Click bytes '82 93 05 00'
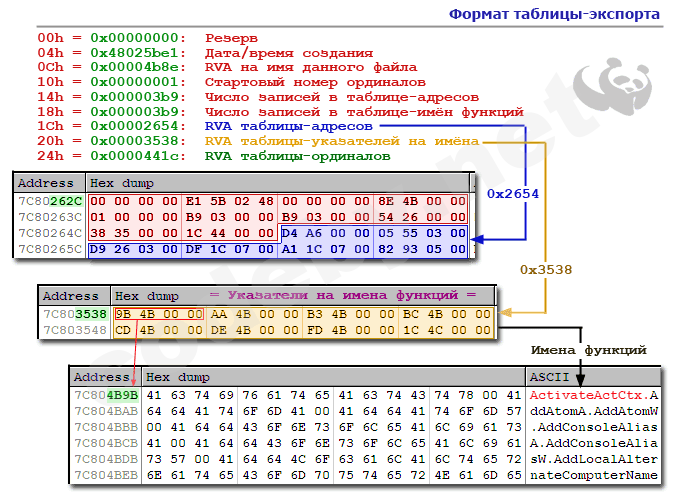This screenshot has height=499, width=678. pyautogui.click(x=422, y=249)
